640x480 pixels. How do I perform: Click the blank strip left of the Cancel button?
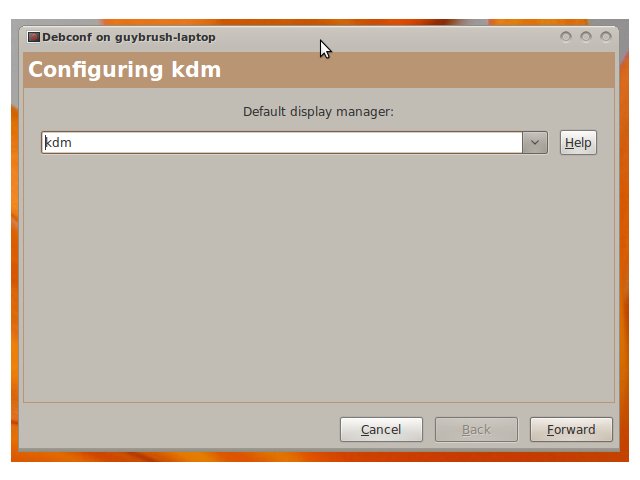point(180,429)
